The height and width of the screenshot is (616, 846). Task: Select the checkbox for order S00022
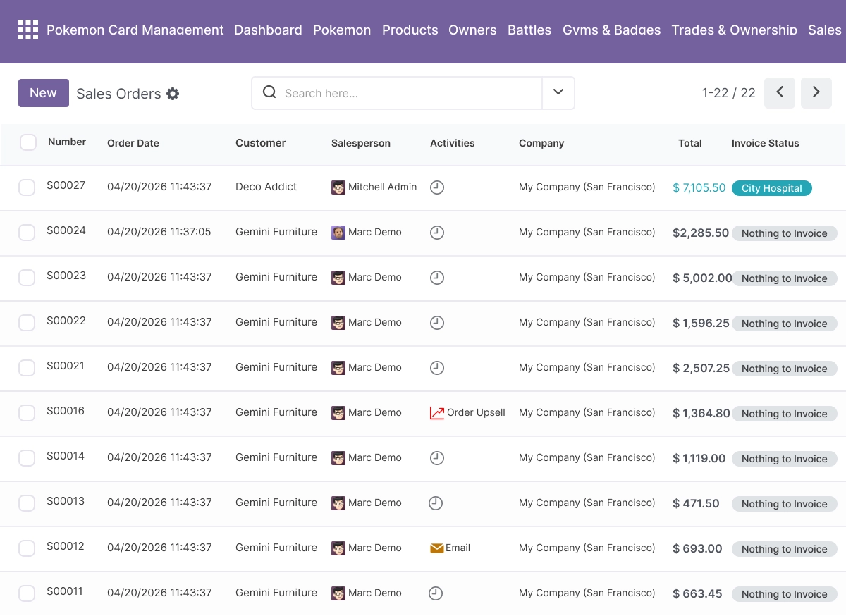(27, 323)
